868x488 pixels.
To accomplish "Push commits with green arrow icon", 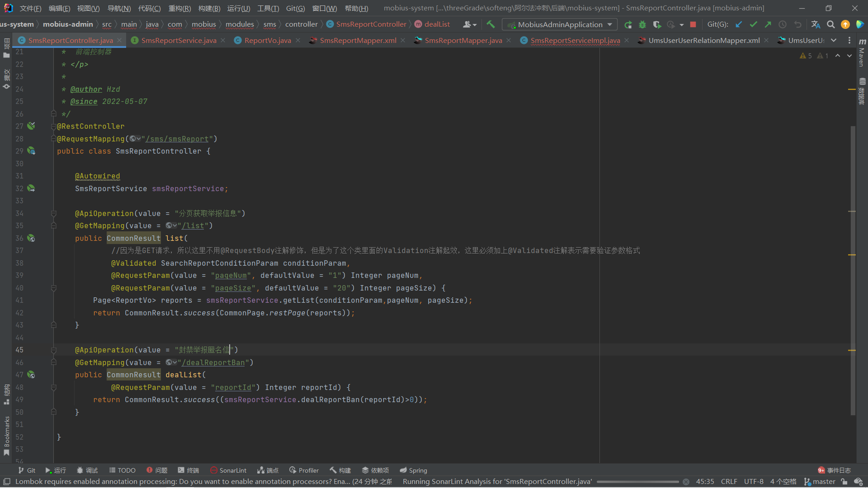I will [768, 24].
